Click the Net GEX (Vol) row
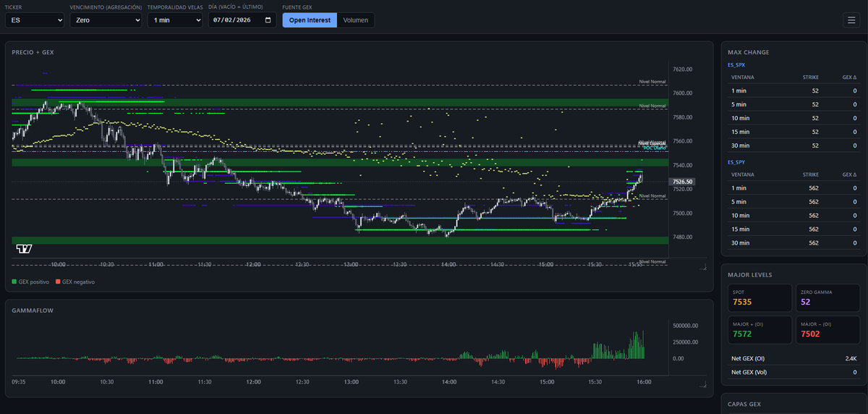 [793, 372]
